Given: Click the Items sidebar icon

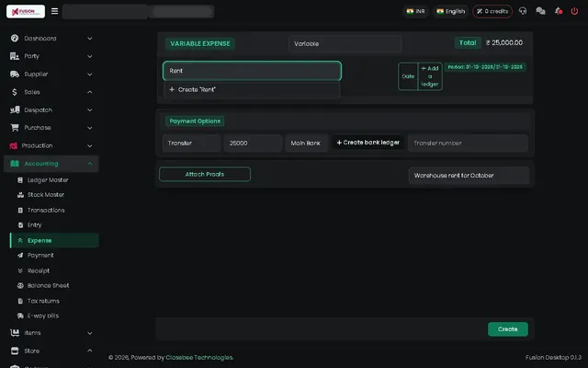Looking at the screenshot, I should [15, 333].
